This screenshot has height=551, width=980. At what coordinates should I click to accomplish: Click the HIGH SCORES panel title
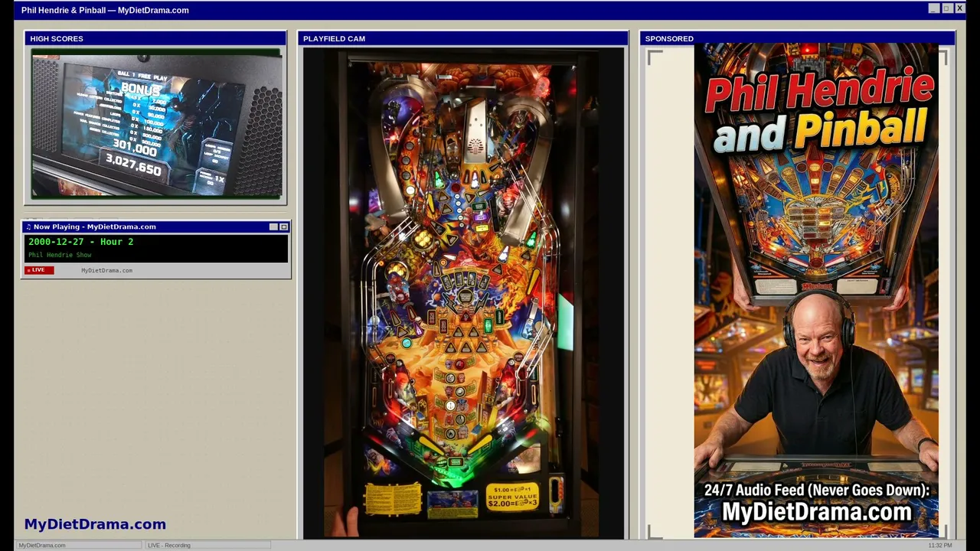pyautogui.click(x=57, y=38)
